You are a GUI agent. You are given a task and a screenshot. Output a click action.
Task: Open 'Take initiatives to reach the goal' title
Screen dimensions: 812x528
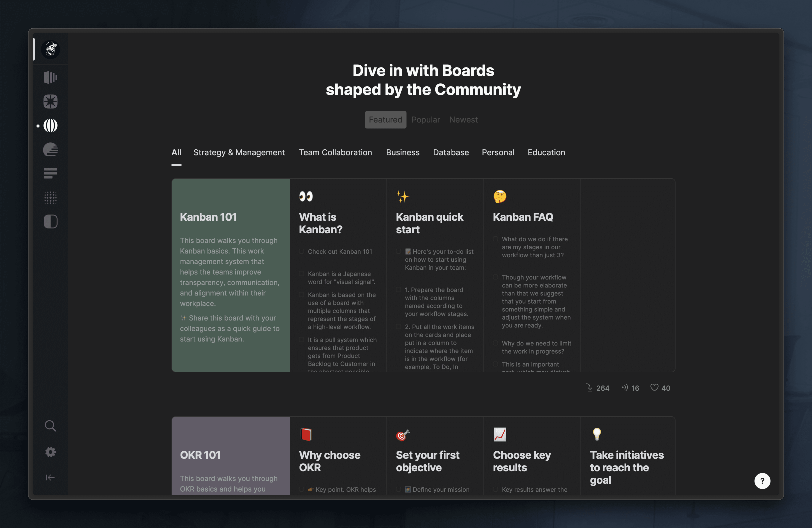[x=627, y=468]
